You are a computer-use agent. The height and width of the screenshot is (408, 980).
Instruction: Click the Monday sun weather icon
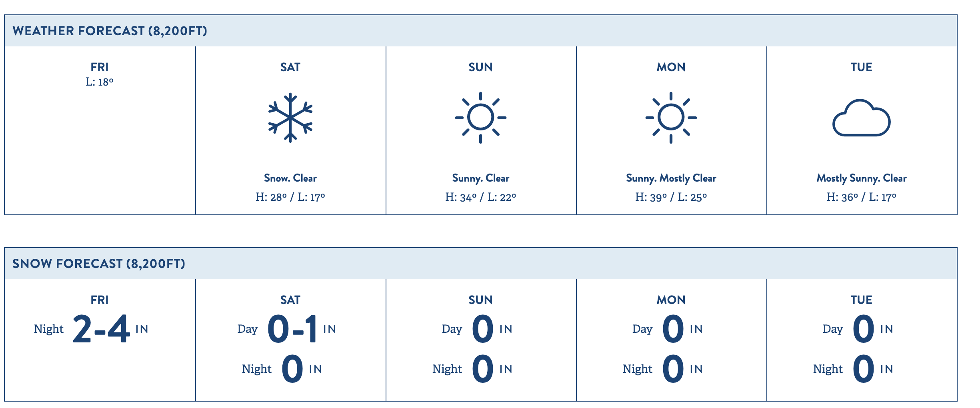pyautogui.click(x=671, y=118)
